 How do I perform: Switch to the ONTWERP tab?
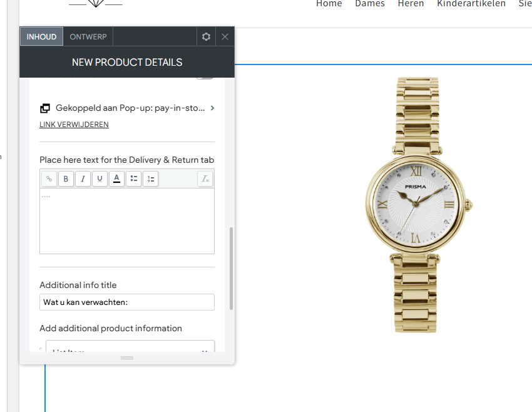[x=88, y=37]
